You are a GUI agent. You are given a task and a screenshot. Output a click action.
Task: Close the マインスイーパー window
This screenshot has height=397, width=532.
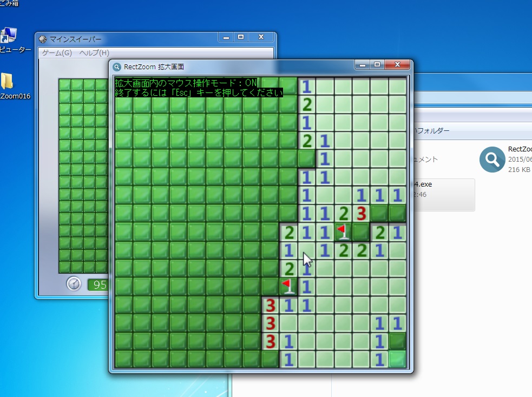[261, 37]
